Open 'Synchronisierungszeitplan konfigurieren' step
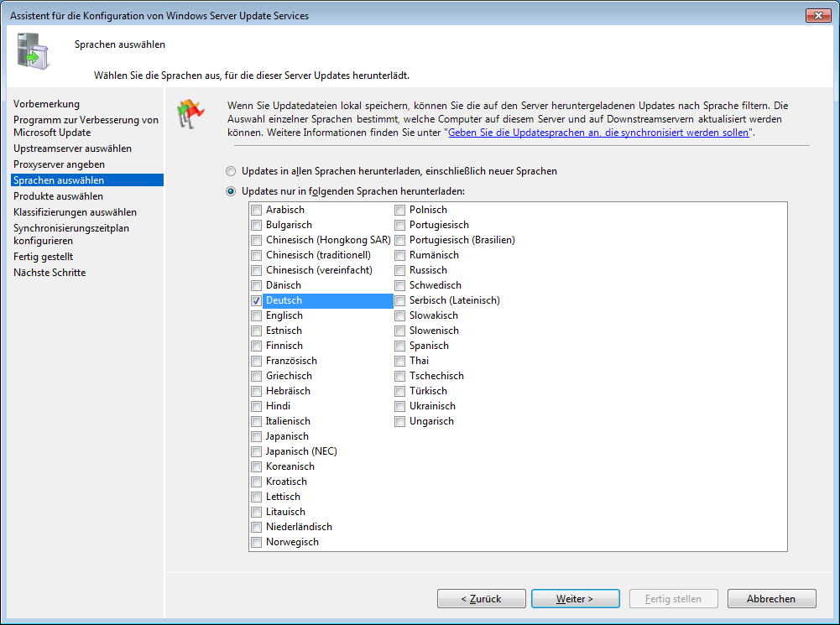840x625 pixels. (x=71, y=235)
